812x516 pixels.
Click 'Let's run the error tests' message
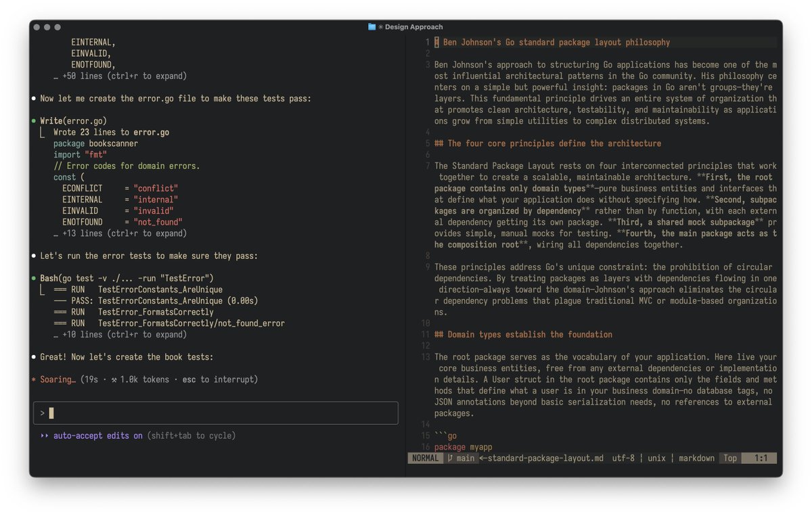pos(149,256)
